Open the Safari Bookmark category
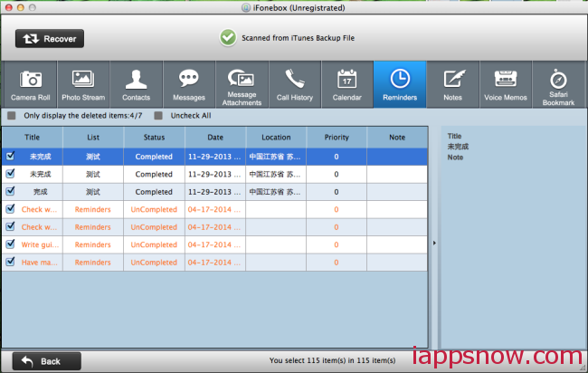The width and height of the screenshot is (588, 373). point(559,85)
